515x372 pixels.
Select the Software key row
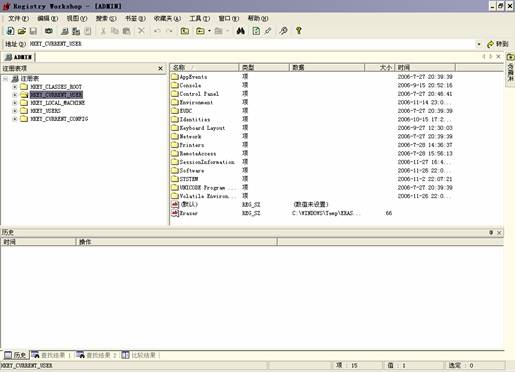point(312,171)
